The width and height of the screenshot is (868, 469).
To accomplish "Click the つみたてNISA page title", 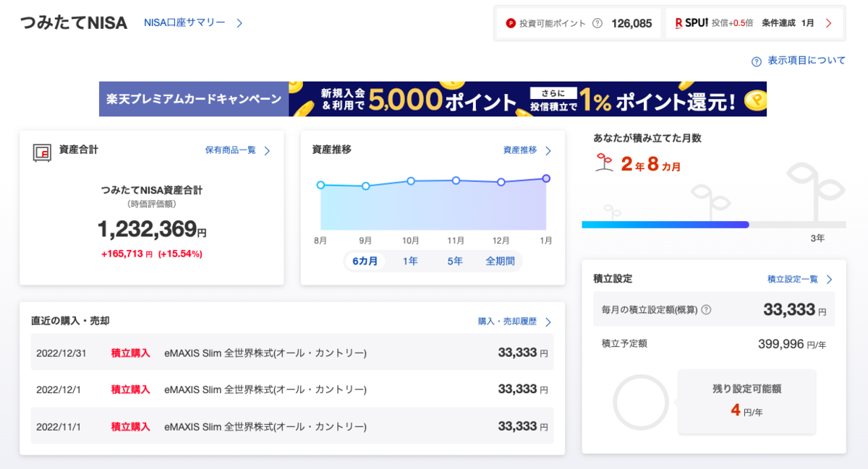I will pyautogui.click(x=74, y=23).
